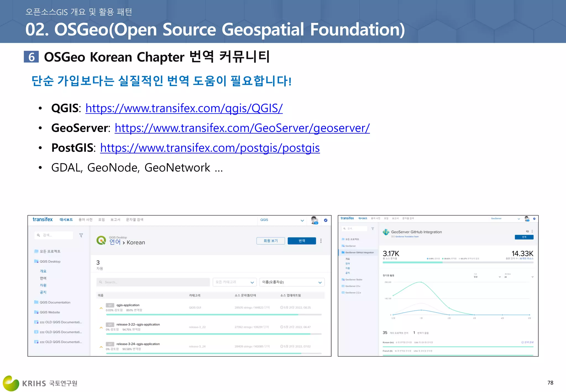Click the Search... resource field in QGIS screenshot
The width and height of the screenshot is (566, 392).
[x=153, y=282]
